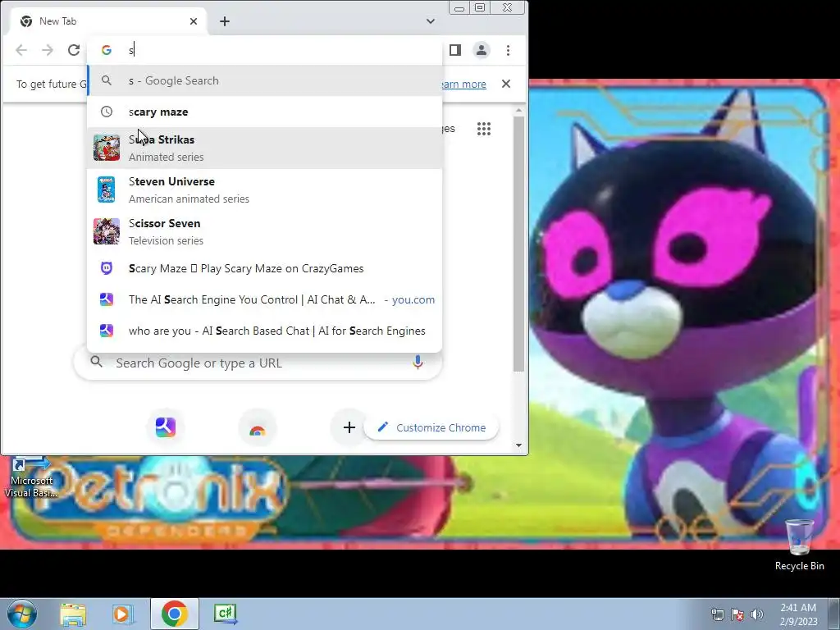The image size is (840, 630).
Task: Open the Google apps grid icon
Action: [484, 129]
